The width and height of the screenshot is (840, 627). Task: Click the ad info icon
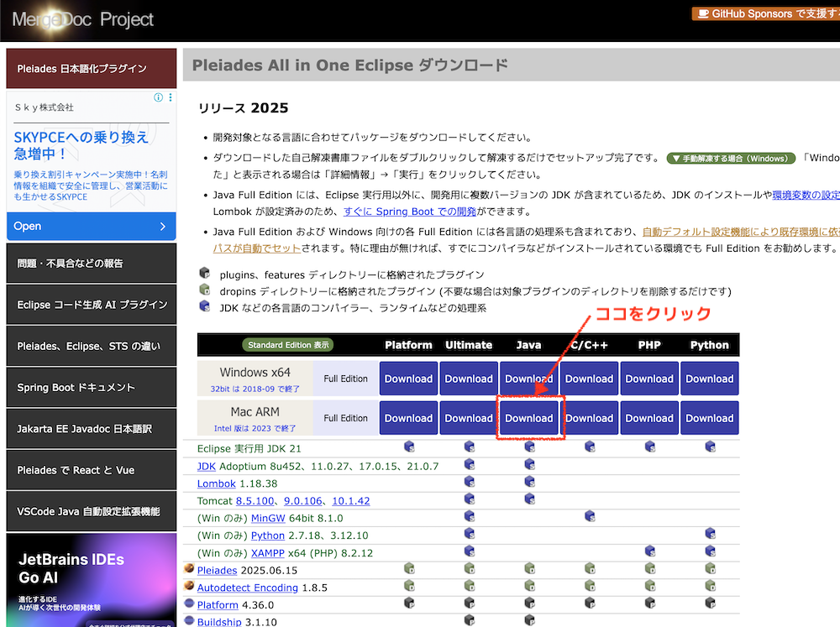158,98
